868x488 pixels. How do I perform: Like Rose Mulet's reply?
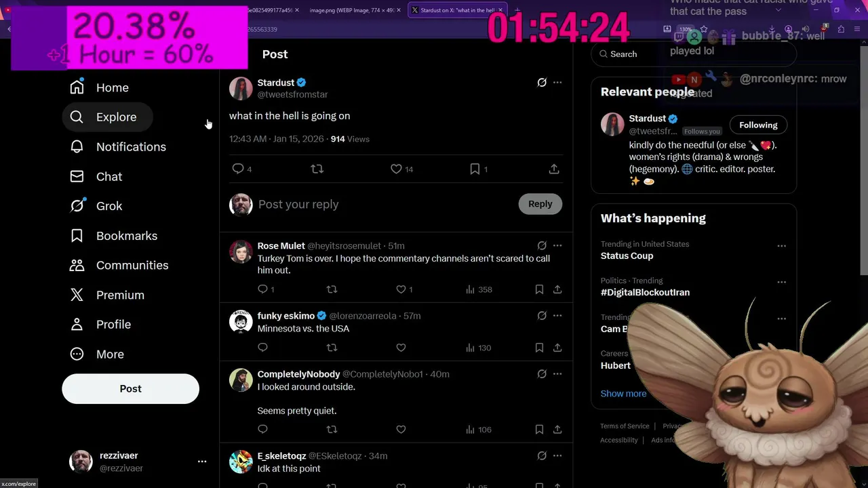tap(401, 289)
